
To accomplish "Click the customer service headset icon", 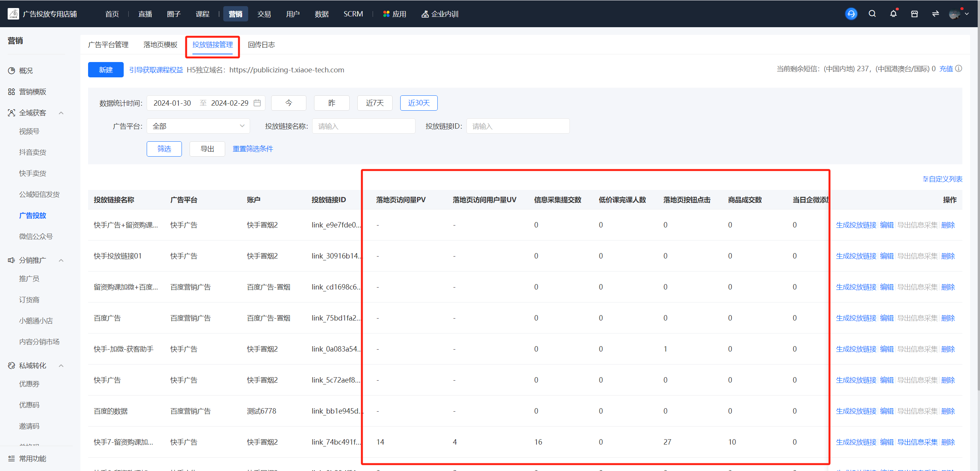I will (x=851, y=14).
